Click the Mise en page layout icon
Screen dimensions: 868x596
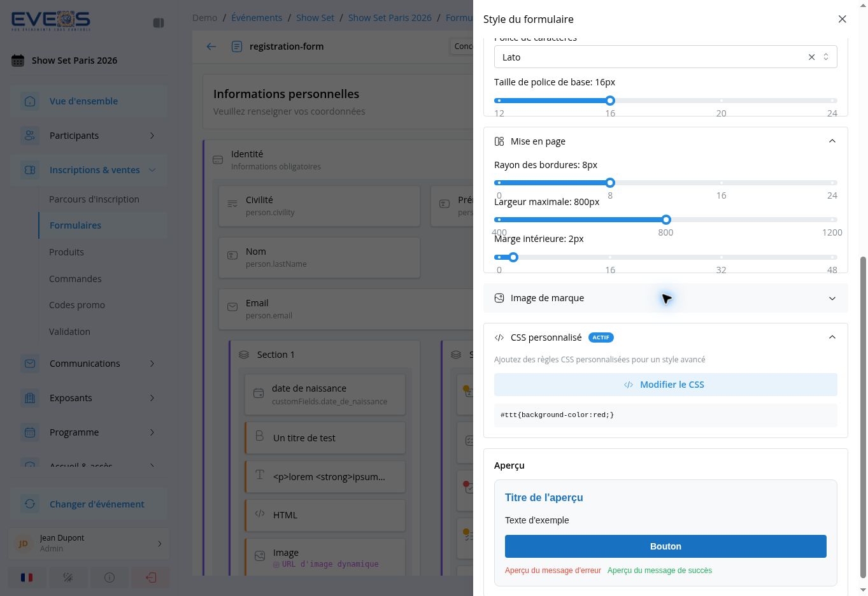coord(499,141)
